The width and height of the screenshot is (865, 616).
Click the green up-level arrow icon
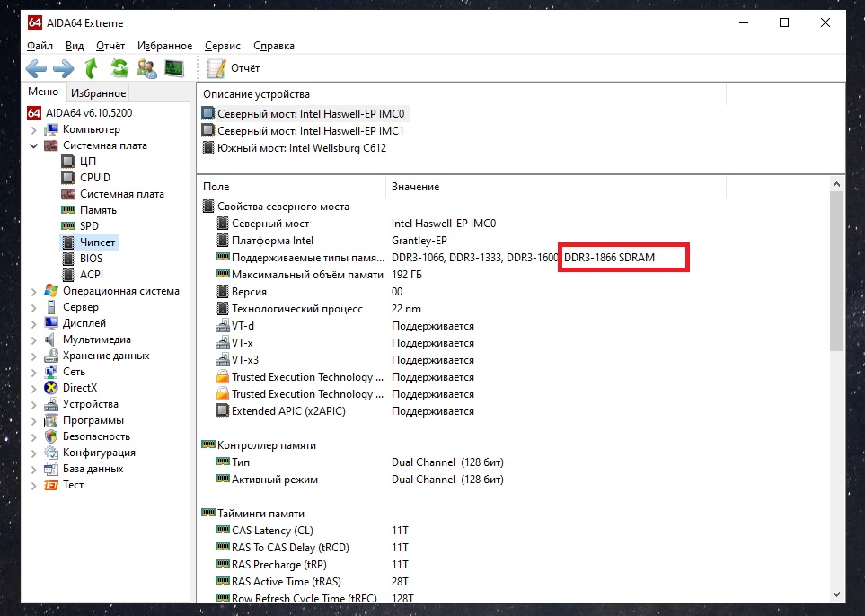(91, 68)
